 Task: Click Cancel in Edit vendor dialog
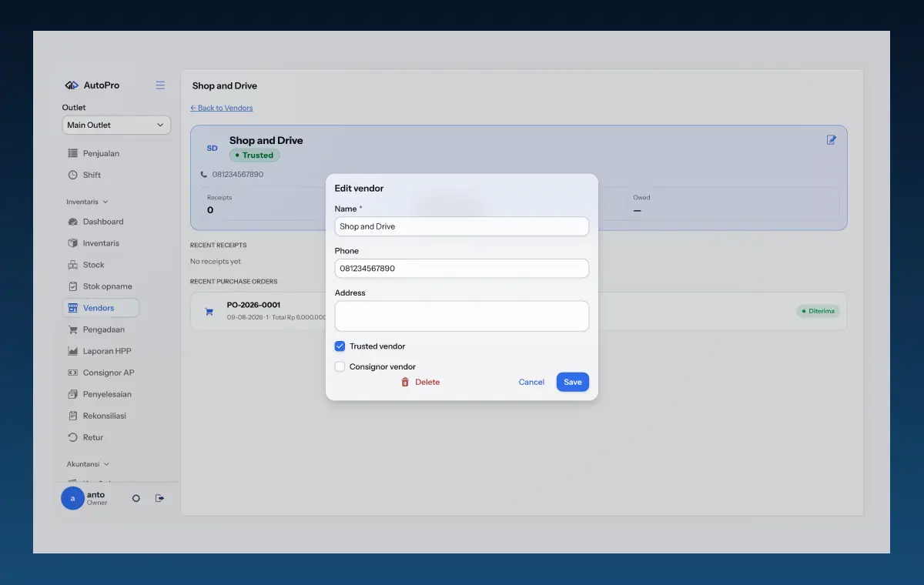point(531,382)
